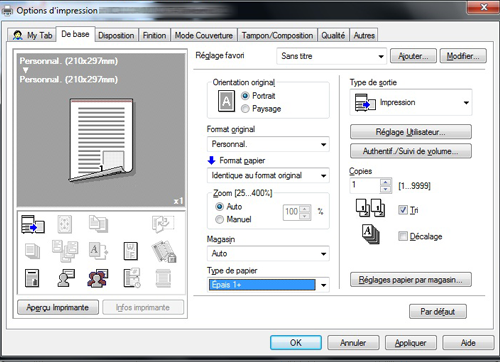Open the Format original dropdown
Viewport: 500px width, 362px height.
coord(268,144)
